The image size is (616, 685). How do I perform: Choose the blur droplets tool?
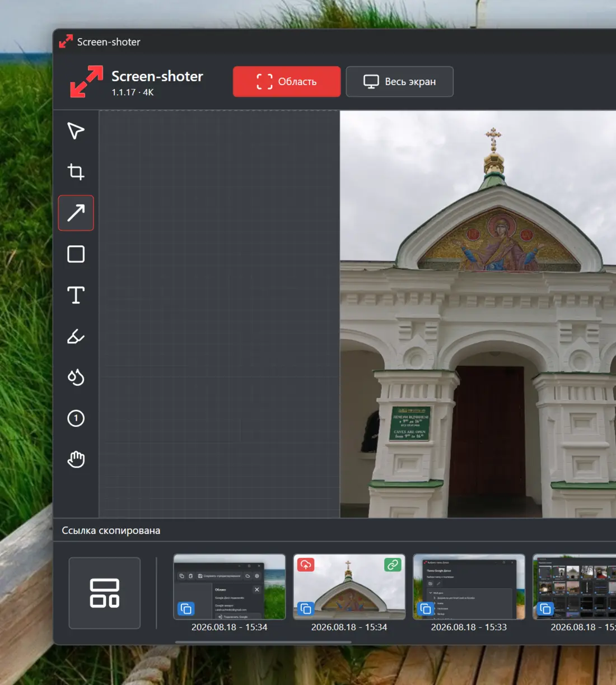[76, 377]
